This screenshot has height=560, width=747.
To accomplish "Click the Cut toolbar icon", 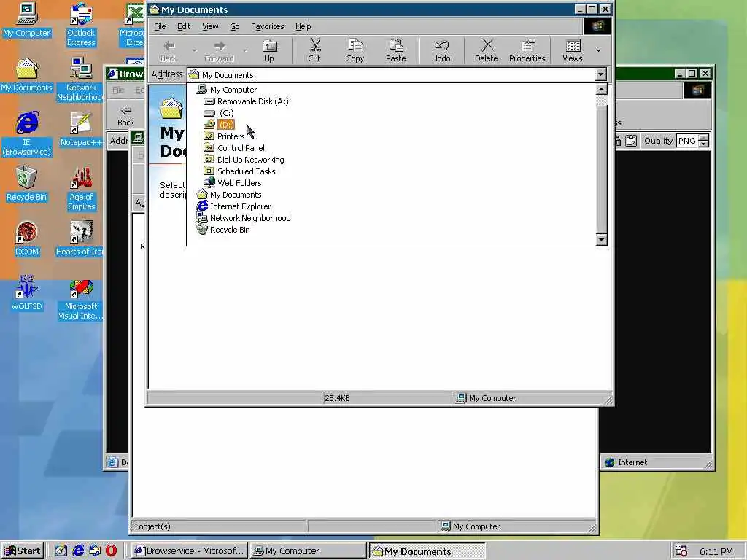I will [x=314, y=50].
